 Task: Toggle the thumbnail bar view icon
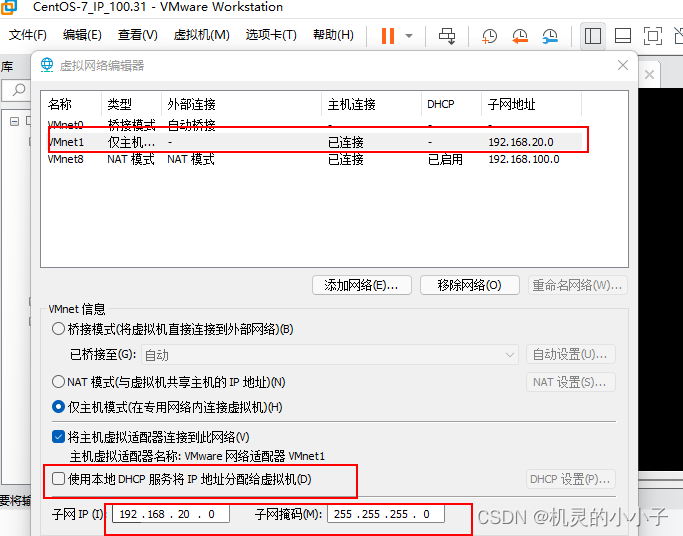click(622, 36)
